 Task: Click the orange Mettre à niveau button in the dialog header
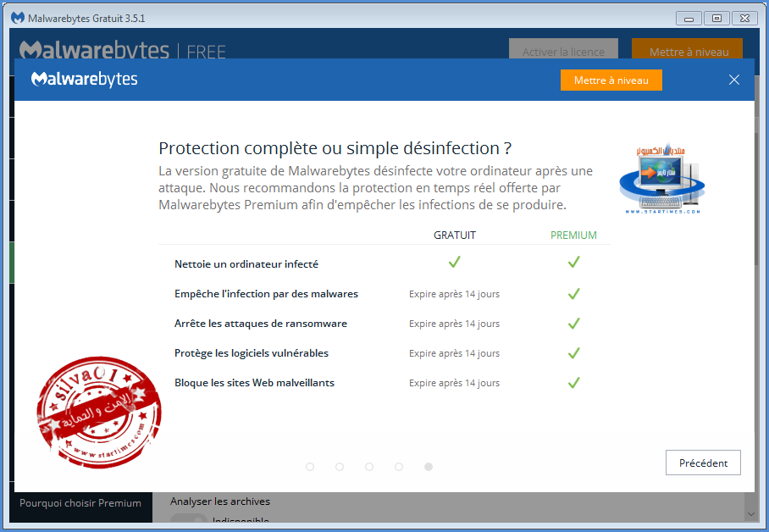click(x=611, y=80)
